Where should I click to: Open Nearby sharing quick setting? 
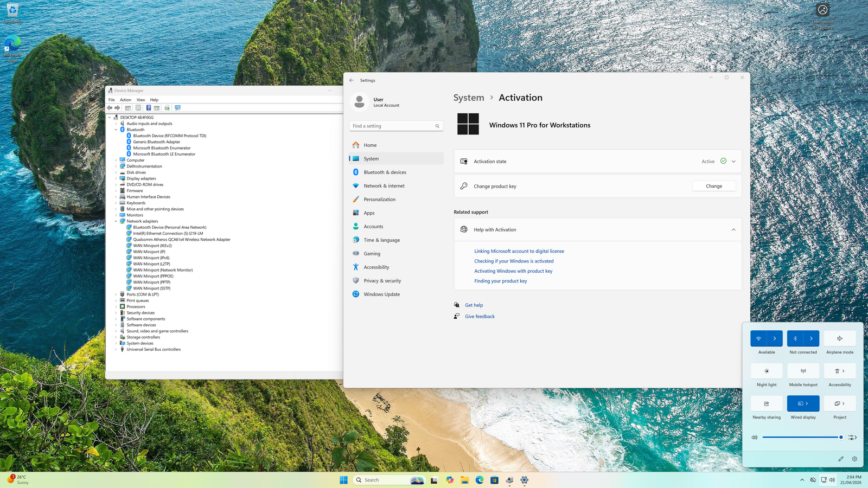pos(767,403)
